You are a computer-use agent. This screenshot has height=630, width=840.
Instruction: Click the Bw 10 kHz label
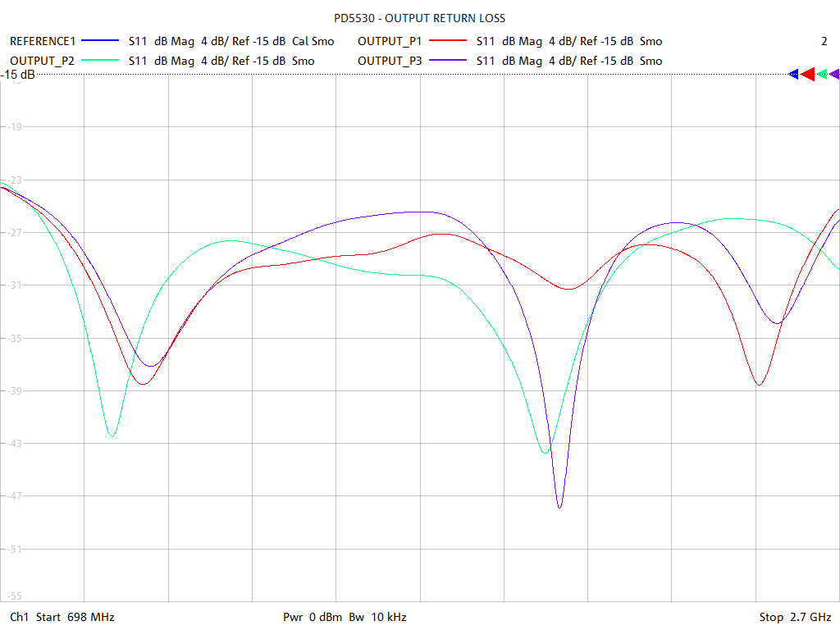[x=377, y=617]
